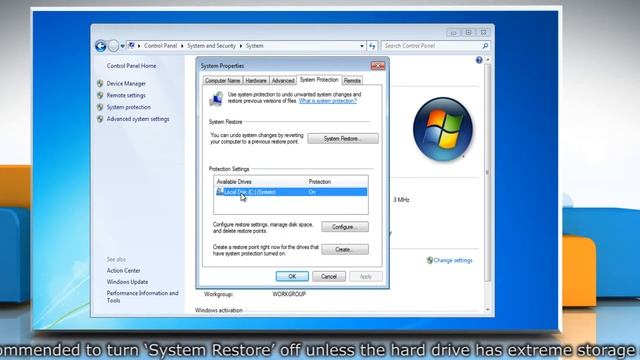Screen dimensions: 640x360
Task: Click the shield icon beside Change settings
Action: [430, 260]
